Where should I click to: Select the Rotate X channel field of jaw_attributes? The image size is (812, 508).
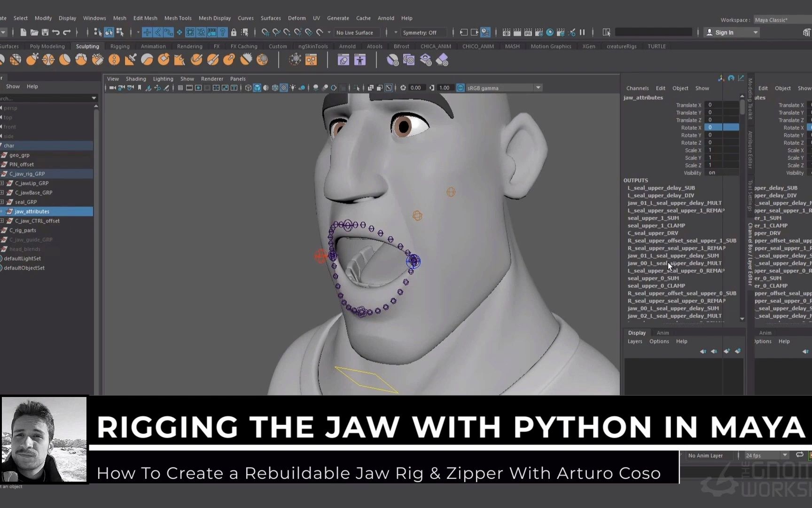pyautogui.click(x=721, y=127)
